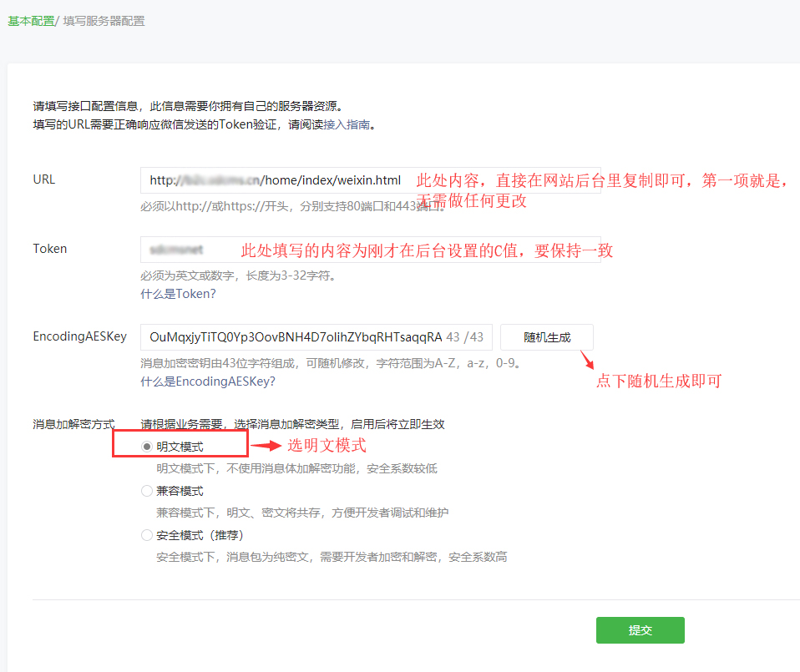Click the red 选明文模式 annotation text

tap(327, 446)
